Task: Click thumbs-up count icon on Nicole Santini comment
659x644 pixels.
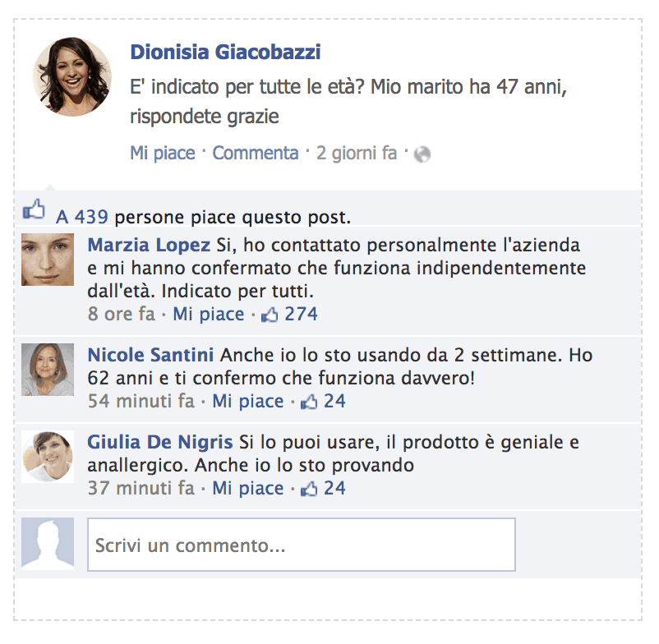Action: pos(309,402)
